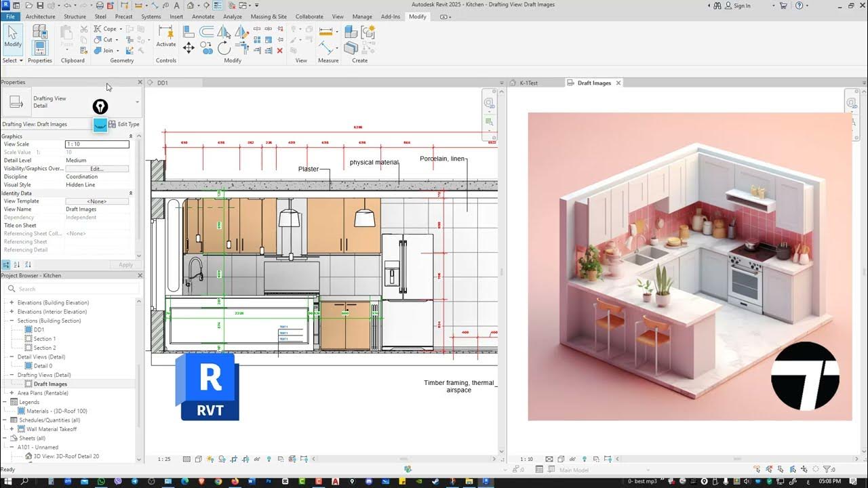
Task: Expand Wall Material Takeoff schedule node
Action: click(x=12, y=429)
